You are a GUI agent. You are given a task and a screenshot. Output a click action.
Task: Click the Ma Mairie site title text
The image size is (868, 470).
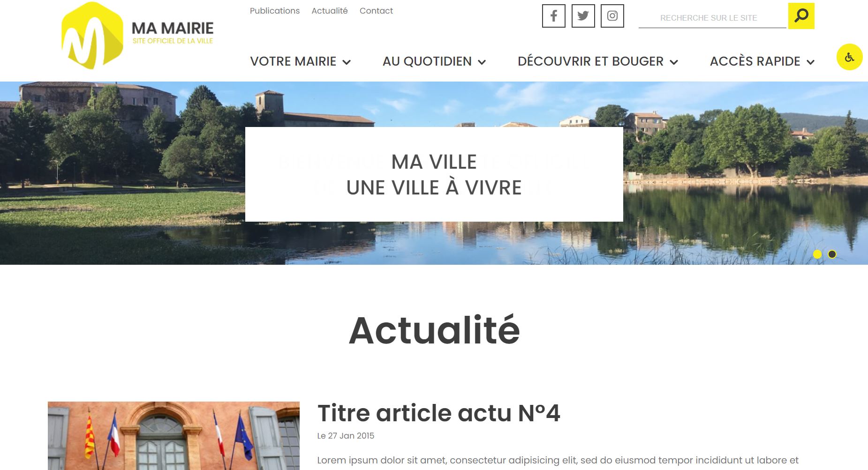click(x=173, y=28)
